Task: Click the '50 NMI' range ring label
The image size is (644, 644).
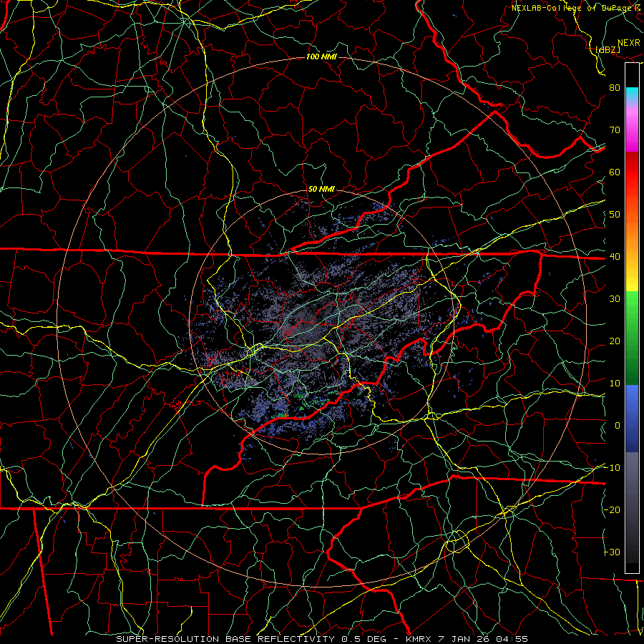Action: click(x=321, y=189)
